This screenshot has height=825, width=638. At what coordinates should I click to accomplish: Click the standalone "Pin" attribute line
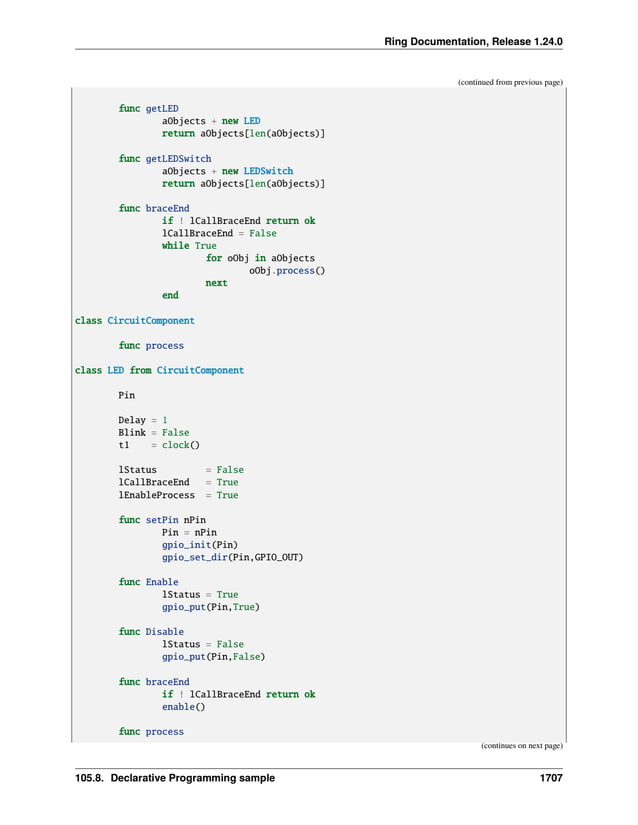pos(126,395)
